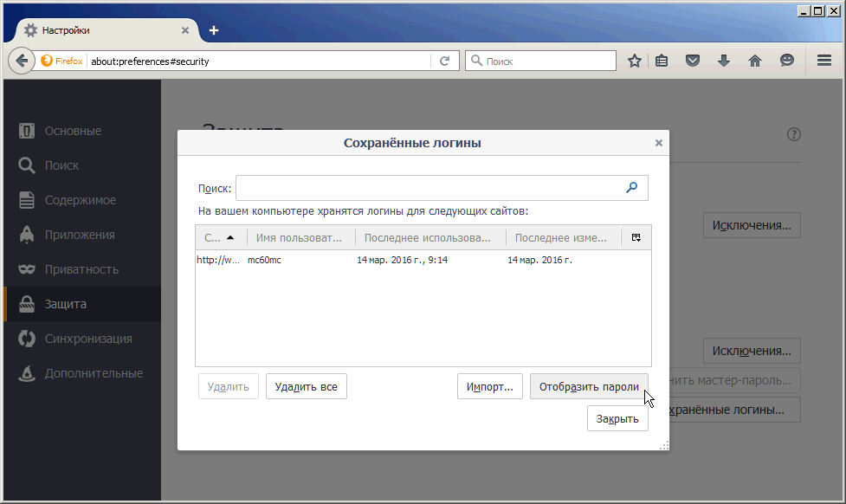
Task: Sort logins by site column
Action: click(220, 237)
